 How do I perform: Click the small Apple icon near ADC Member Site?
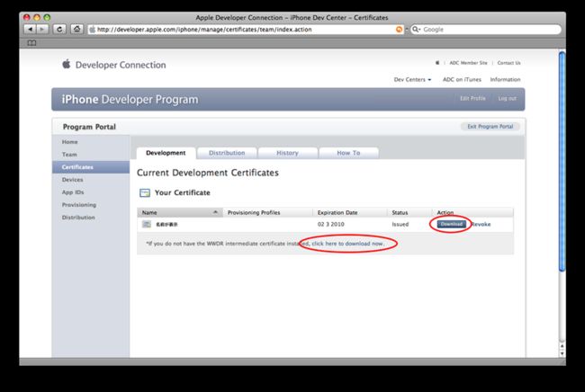tap(437, 63)
